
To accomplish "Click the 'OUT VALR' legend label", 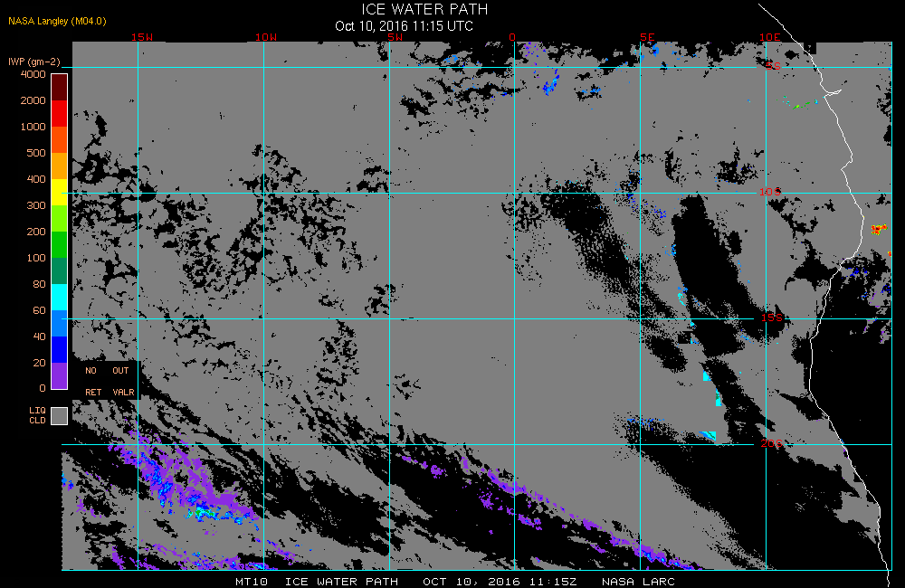I will tap(122, 382).
